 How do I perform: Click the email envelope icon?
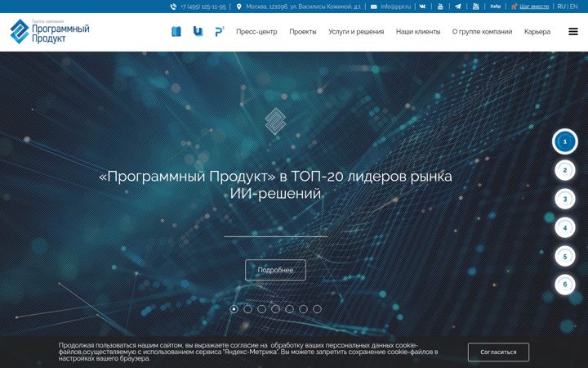tap(374, 7)
